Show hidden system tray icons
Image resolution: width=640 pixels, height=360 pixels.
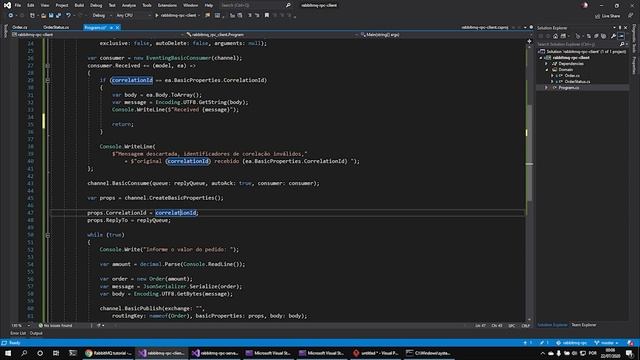tap(542, 353)
